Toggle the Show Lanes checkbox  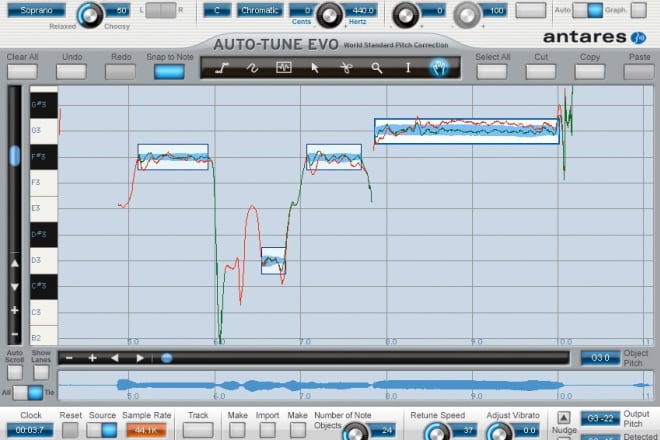tap(41, 372)
